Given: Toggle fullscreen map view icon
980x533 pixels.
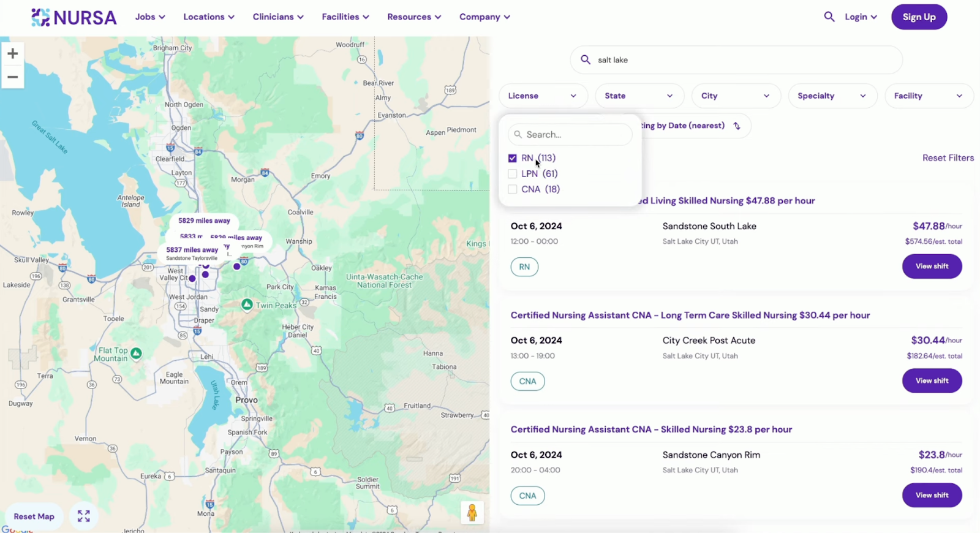Looking at the screenshot, I should click(x=84, y=516).
